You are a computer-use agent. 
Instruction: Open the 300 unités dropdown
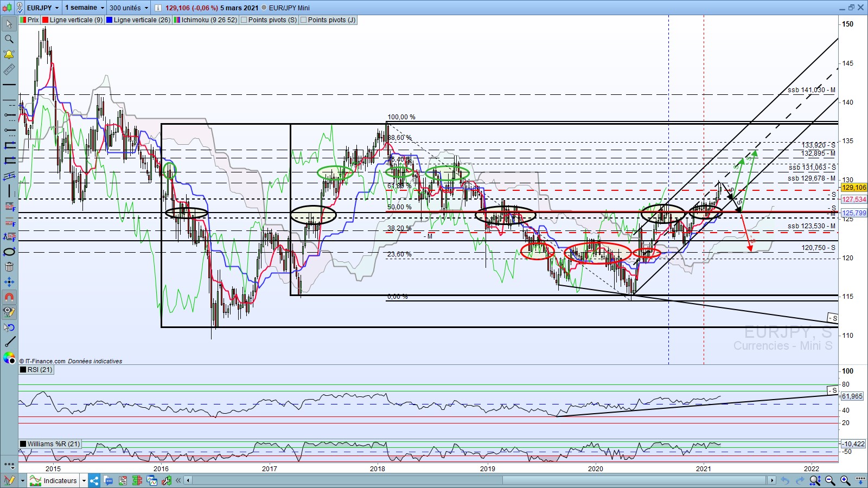(146, 8)
